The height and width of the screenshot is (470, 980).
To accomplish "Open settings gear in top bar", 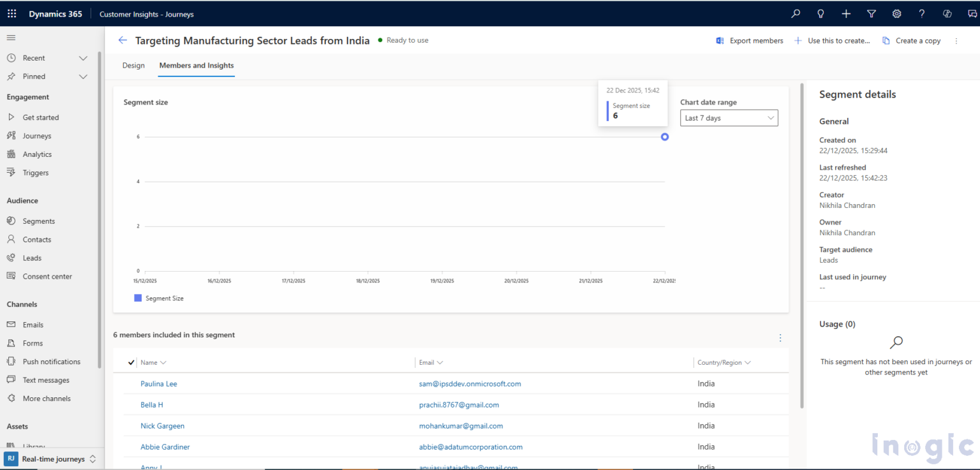I will pyautogui.click(x=896, y=13).
